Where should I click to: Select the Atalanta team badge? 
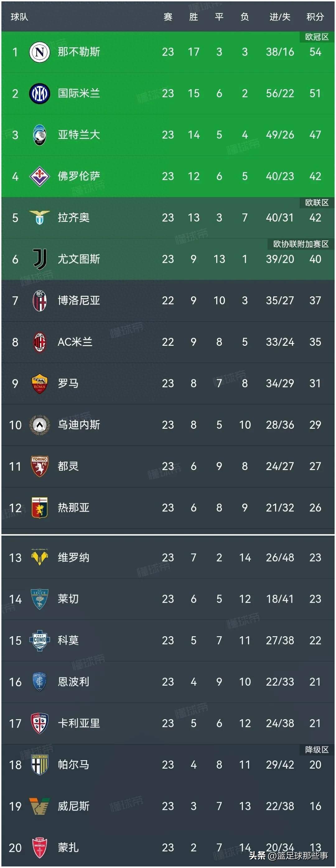pyautogui.click(x=40, y=135)
